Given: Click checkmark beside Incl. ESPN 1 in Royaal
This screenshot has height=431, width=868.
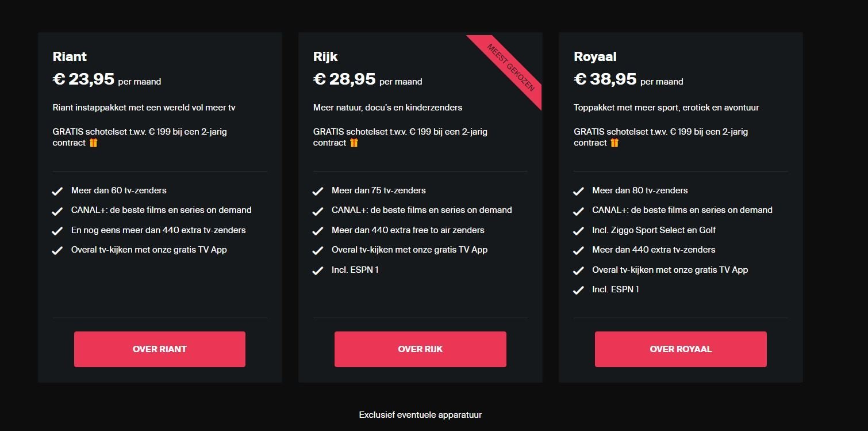Looking at the screenshot, I should (578, 290).
